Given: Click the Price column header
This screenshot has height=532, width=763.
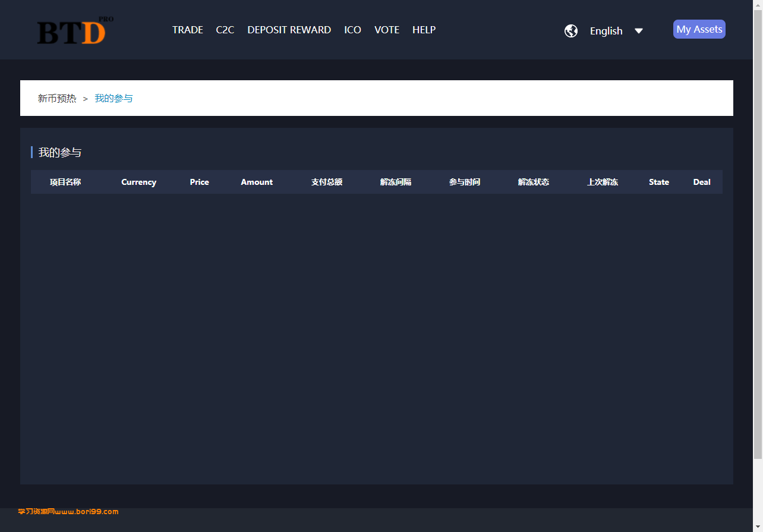Looking at the screenshot, I should (200, 182).
